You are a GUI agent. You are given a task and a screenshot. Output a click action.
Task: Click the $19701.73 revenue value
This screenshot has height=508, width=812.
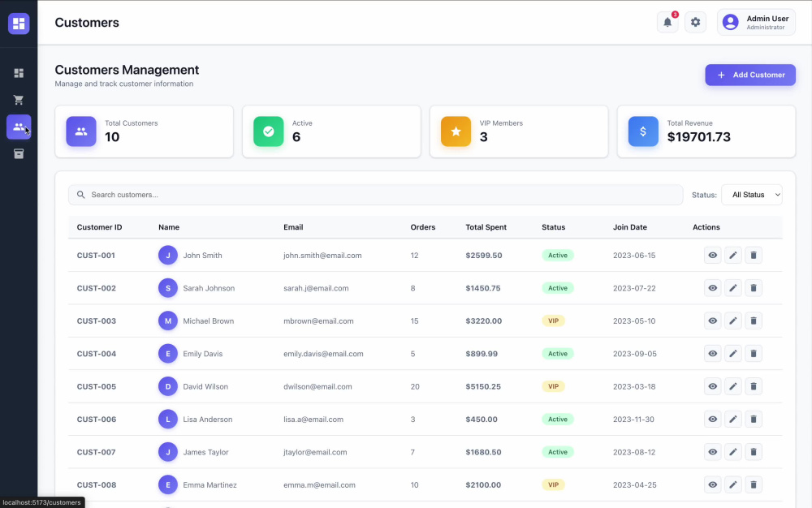pyautogui.click(x=698, y=137)
